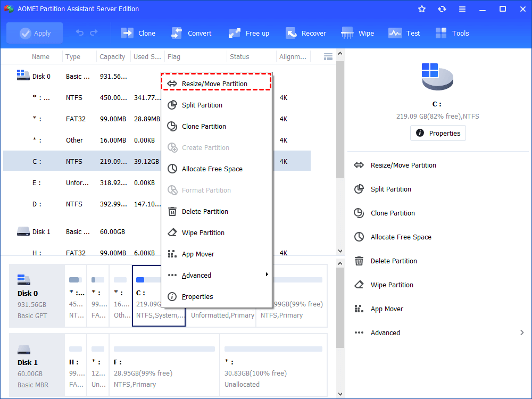Select the Disk 0 row in list

(x=157, y=76)
